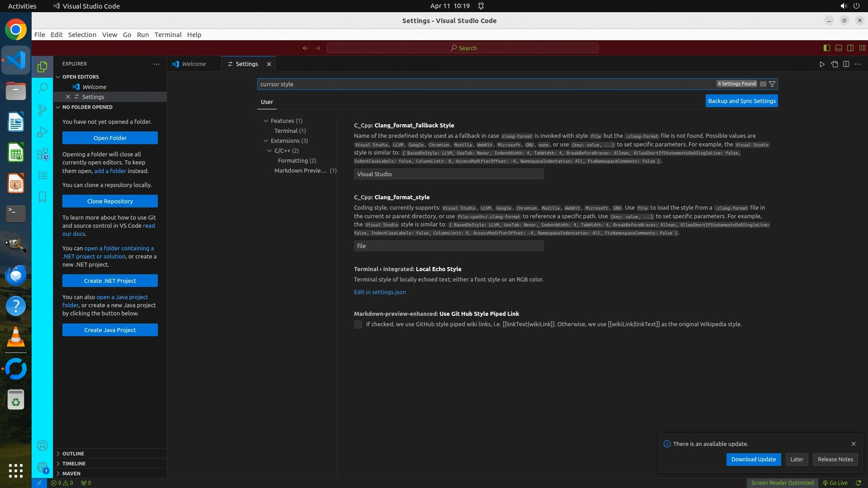Screen dimensions: 868x488
Task: Click Open Settings (JSON) icon in editor toolbar
Action: pos(834,64)
